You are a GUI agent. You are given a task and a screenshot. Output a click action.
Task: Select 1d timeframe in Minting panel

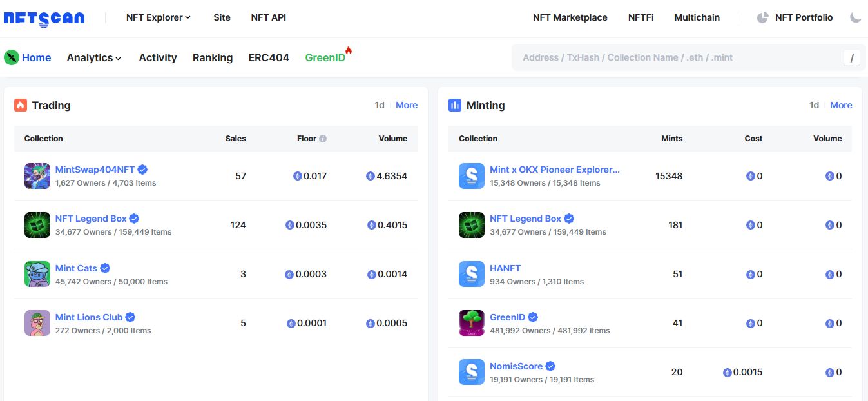[814, 105]
